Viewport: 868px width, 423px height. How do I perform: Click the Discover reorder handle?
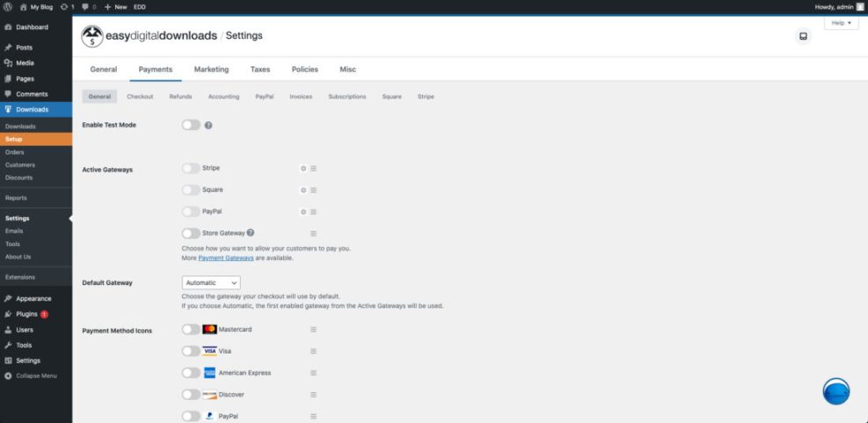click(313, 395)
